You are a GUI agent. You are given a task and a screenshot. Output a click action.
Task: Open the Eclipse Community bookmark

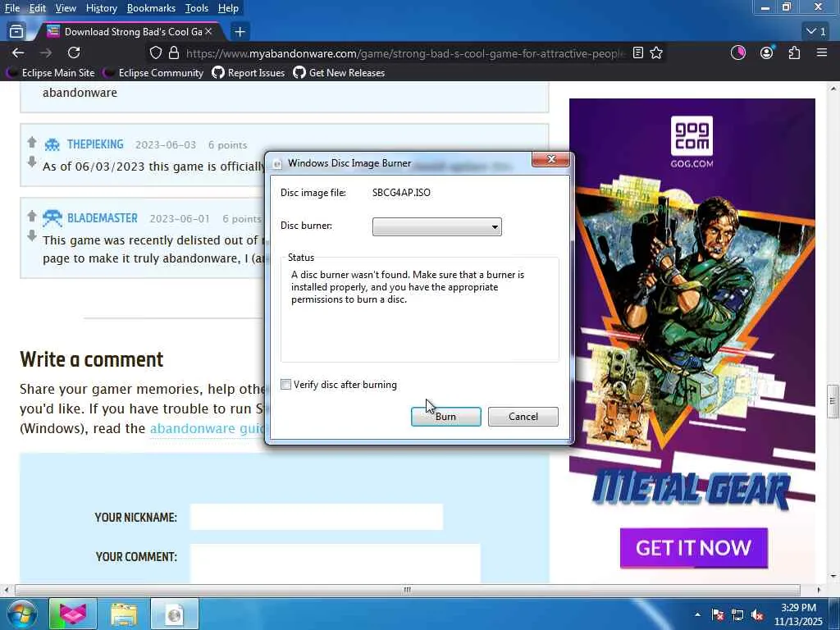[x=153, y=72]
